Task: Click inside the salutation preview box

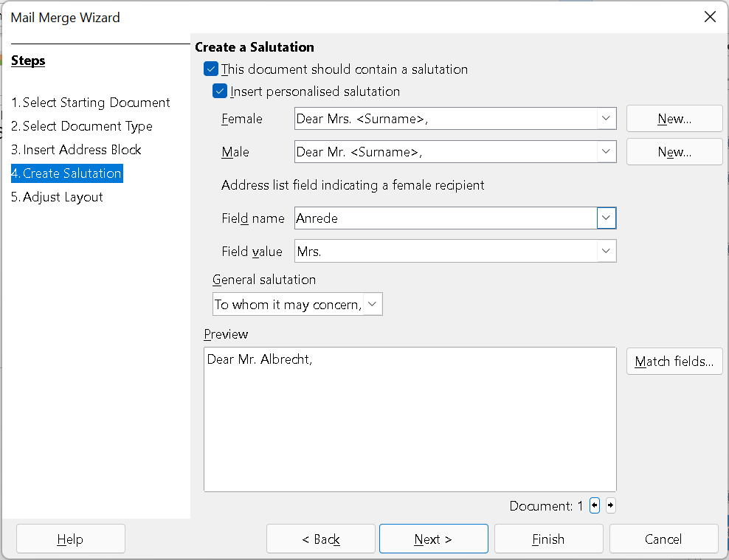Action: tap(410, 417)
